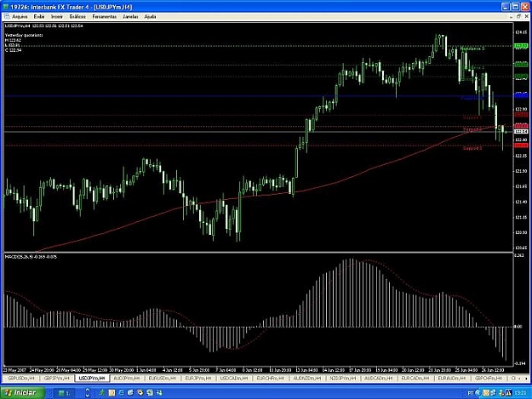Switch to the EURAUDm,H4 chart tab
Screen dimensions: 532x399
pos(452,378)
